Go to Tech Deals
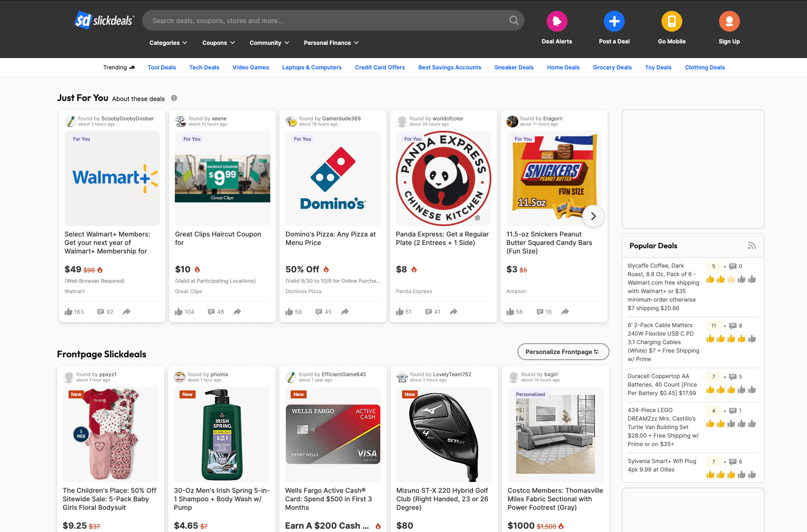 204,68
